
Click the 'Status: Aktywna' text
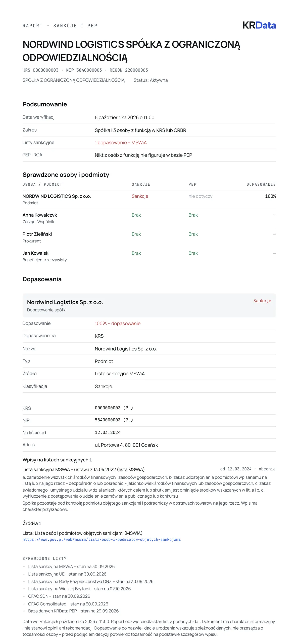pyautogui.click(x=151, y=80)
